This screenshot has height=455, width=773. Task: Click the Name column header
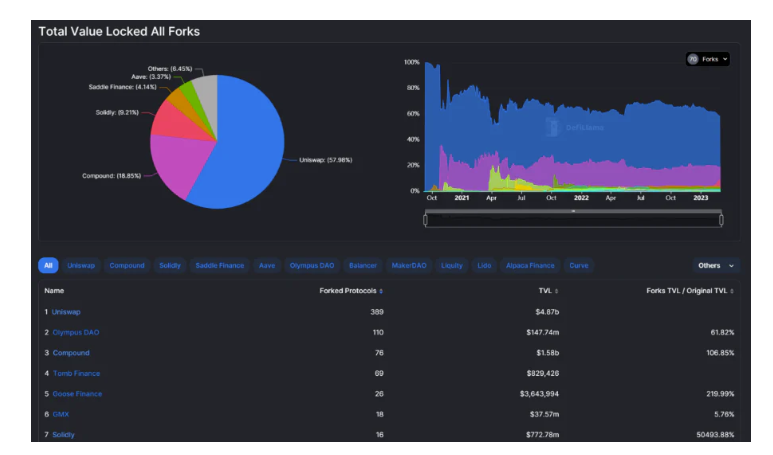(54, 291)
